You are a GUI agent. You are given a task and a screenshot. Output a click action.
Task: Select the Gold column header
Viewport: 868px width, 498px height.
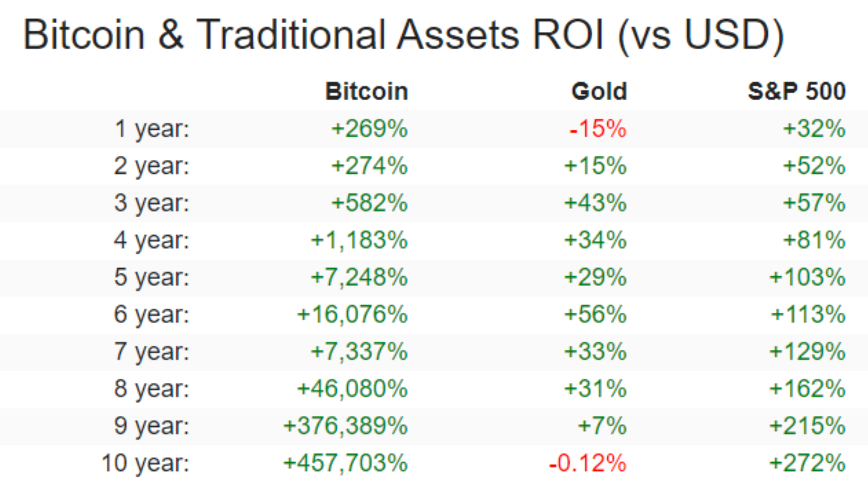[599, 91]
